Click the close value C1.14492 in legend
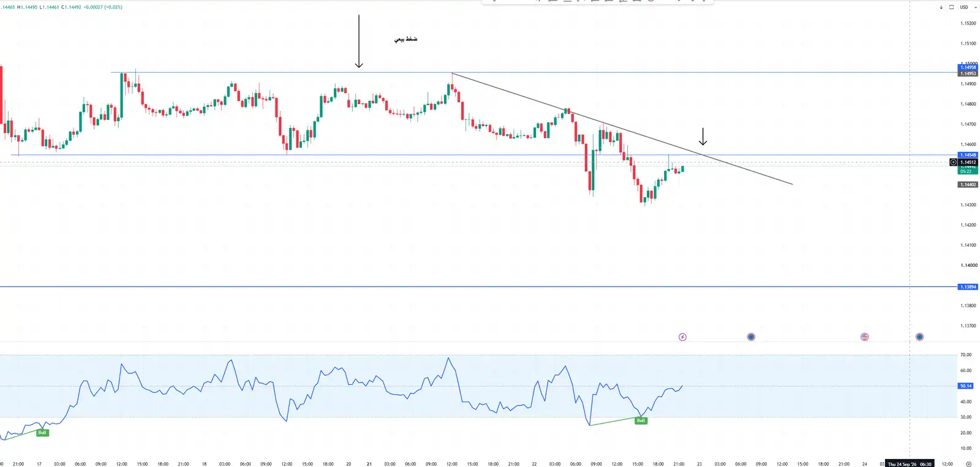Screen dimensions: 980x467 point(71,7)
